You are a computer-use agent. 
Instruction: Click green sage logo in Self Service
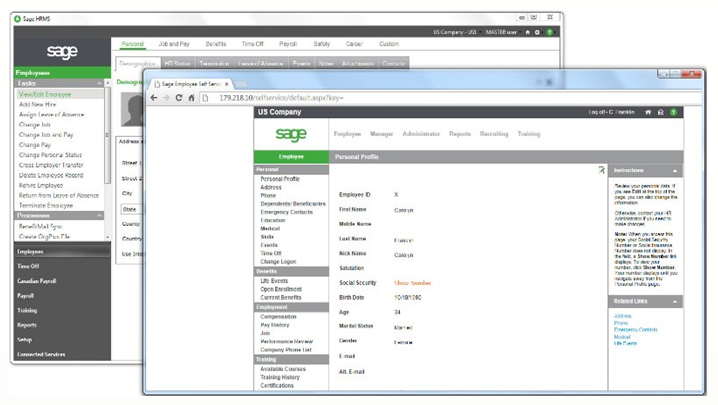tap(291, 134)
